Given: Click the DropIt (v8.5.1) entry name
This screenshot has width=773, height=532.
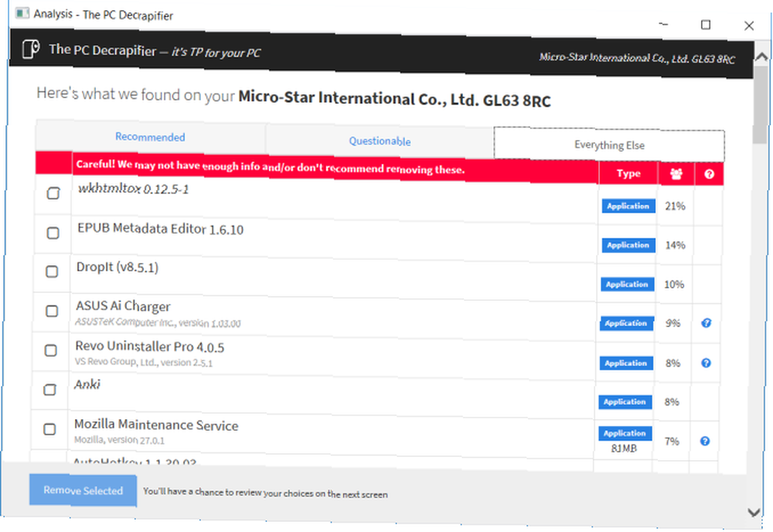Looking at the screenshot, I should [x=117, y=268].
